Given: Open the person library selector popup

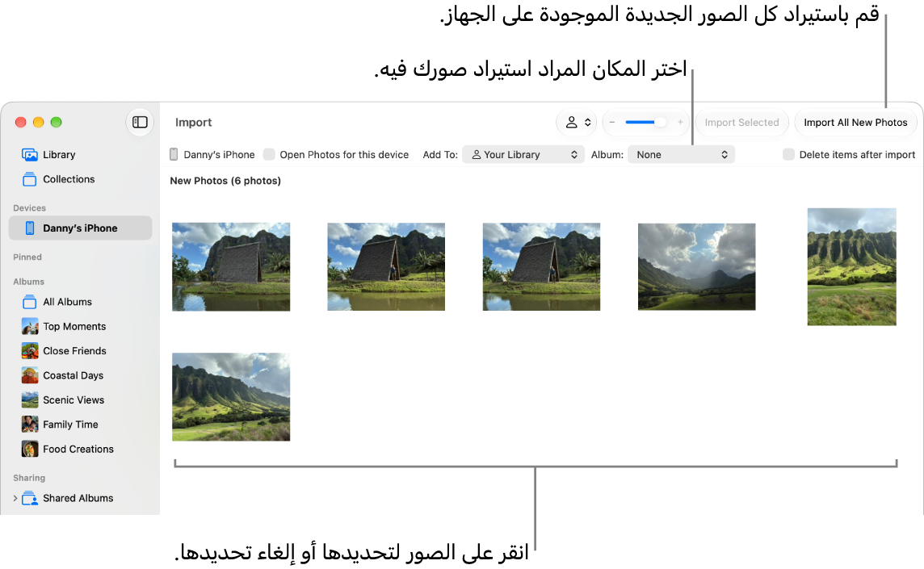Looking at the screenshot, I should 577,122.
